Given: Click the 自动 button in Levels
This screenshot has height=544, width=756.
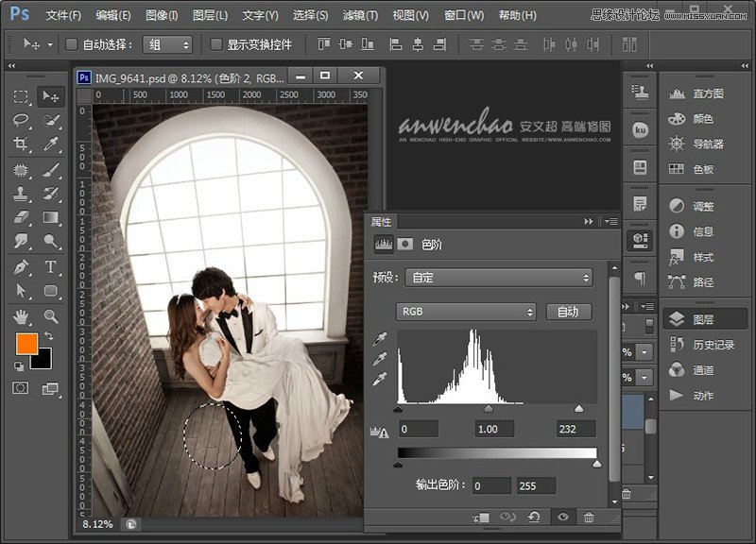Looking at the screenshot, I should (568, 311).
